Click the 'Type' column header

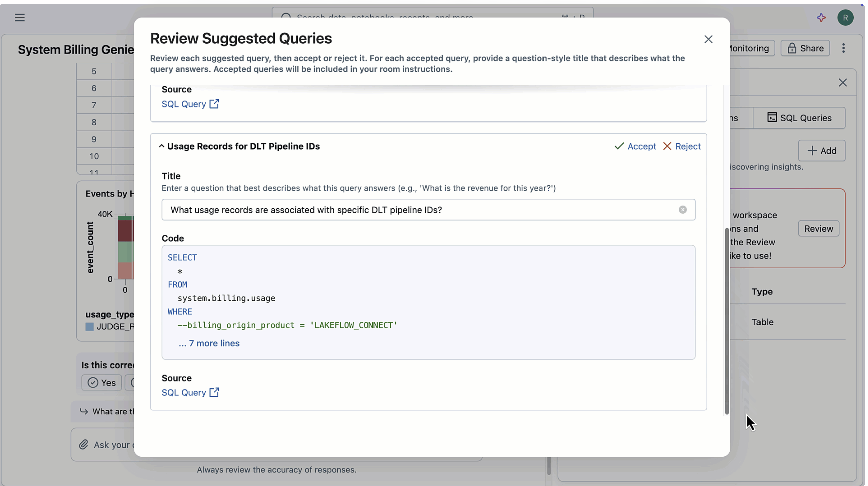pyautogui.click(x=762, y=292)
